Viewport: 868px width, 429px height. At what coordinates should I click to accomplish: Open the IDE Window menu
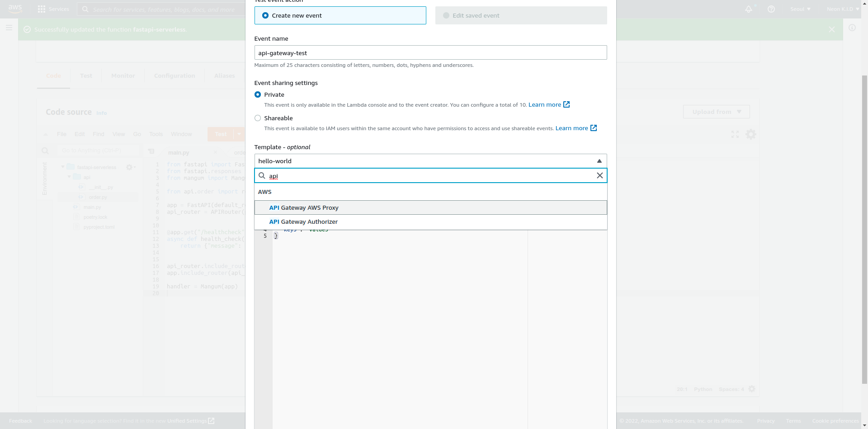181,134
